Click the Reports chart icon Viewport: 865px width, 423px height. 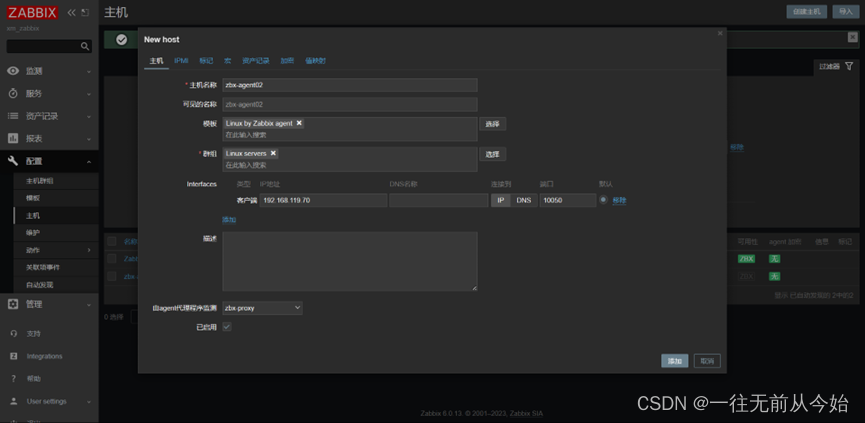[x=13, y=138]
